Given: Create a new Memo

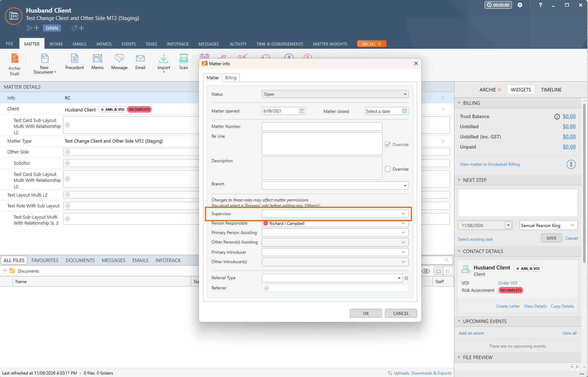Looking at the screenshot, I should pos(98,62).
